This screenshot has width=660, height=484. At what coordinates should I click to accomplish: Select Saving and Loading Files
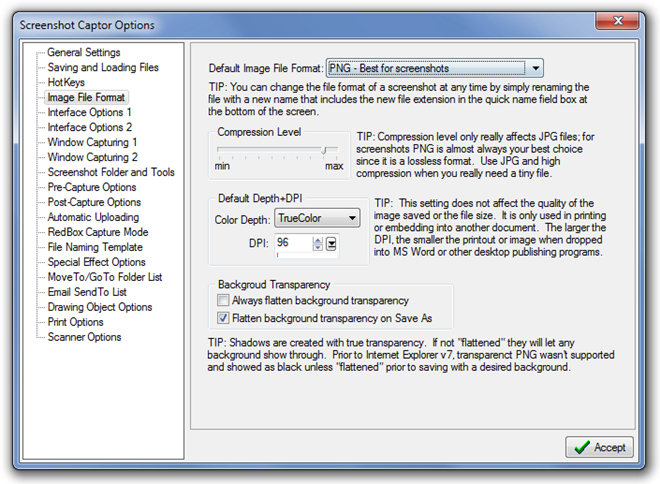pyautogui.click(x=103, y=67)
